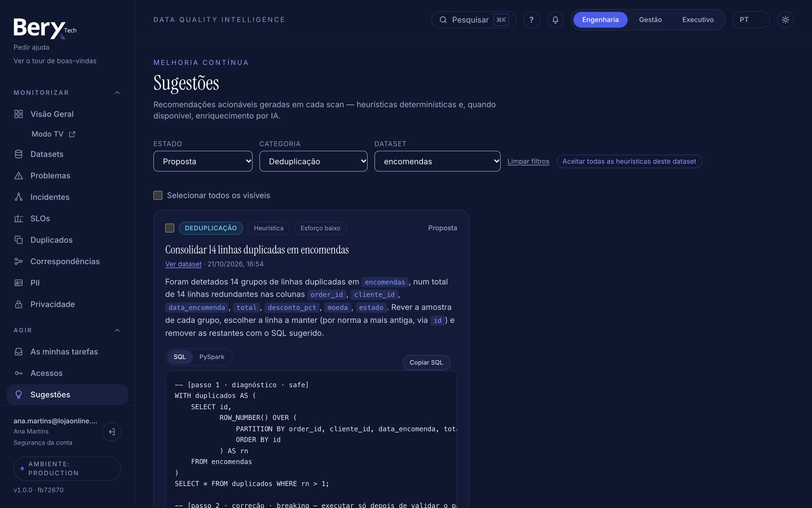The width and height of the screenshot is (812, 508).
Task: Select the PySpark code tab
Action: pyautogui.click(x=212, y=357)
